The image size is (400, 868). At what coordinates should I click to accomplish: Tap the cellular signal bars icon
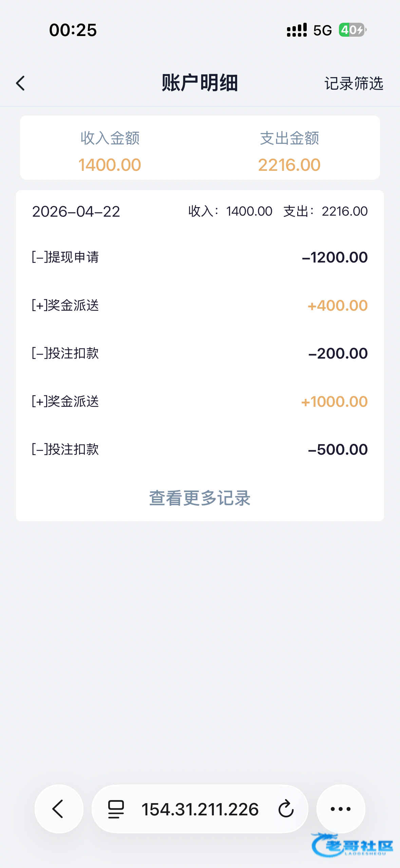(297, 30)
